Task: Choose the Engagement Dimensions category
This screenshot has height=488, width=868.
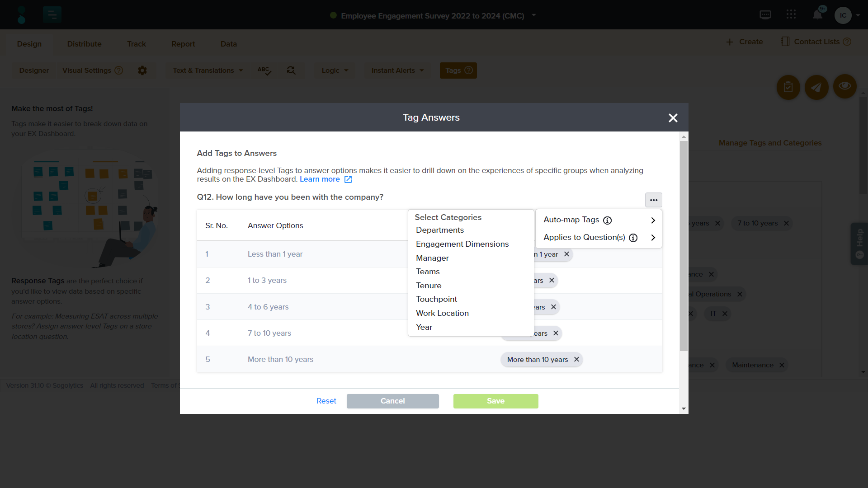Action: click(x=462, y=244)
